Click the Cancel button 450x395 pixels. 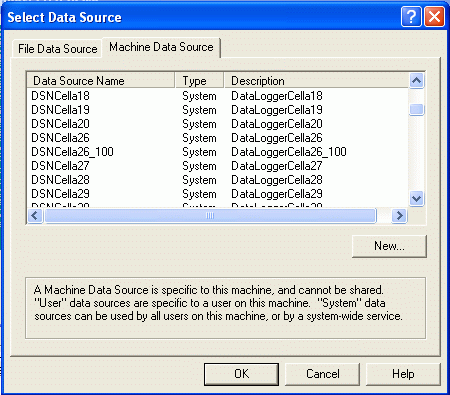point(322,374)
